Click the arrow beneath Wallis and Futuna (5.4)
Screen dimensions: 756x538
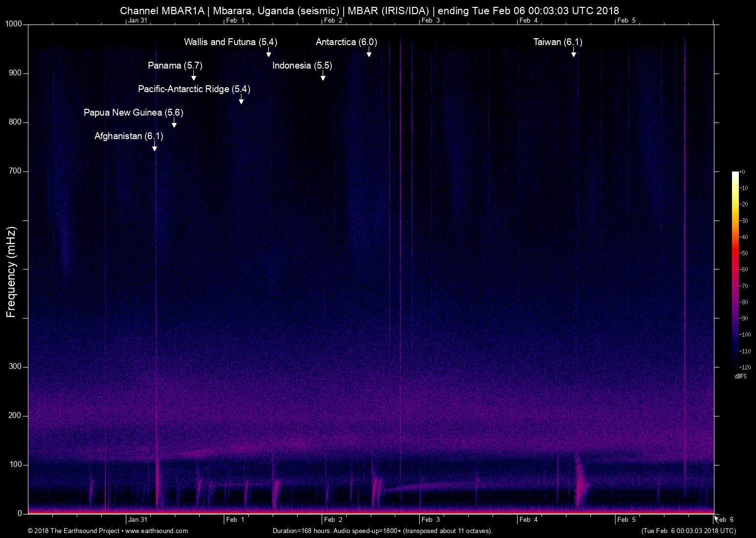(x=269, y=53)
